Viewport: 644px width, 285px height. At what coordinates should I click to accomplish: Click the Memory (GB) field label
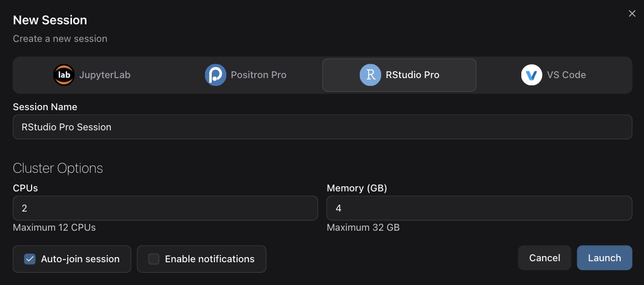pyautogui.click(x=357, y=188)
